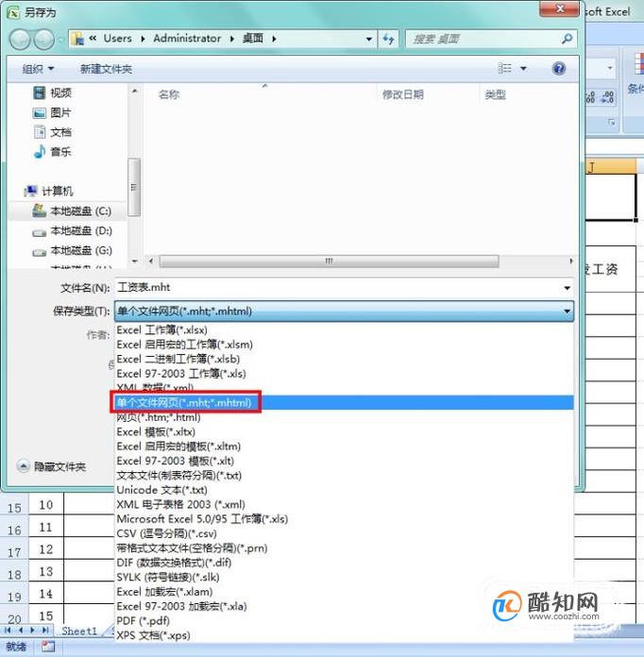Select 视频 in navigation pane

coord(53,93)
